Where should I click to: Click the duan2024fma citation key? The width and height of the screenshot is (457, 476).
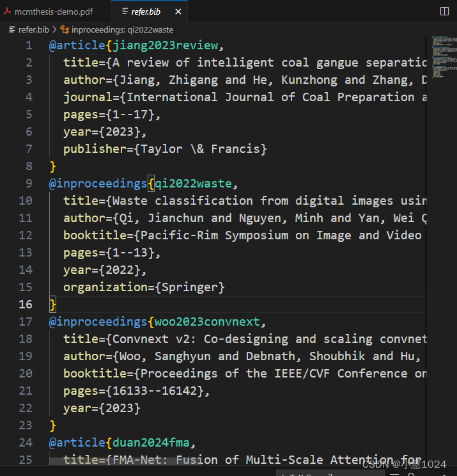[151, 443]
